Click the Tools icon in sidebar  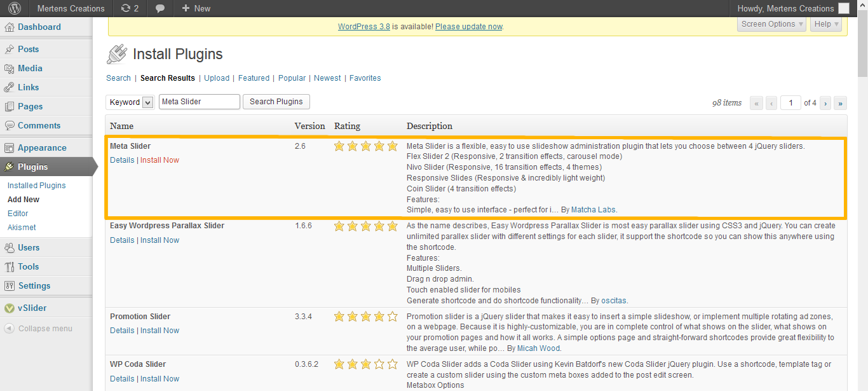coord(10,266)
